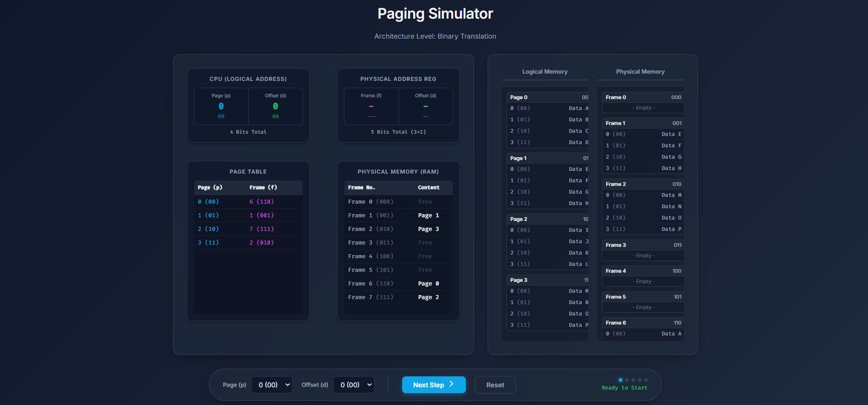Click the Next Step button
868x405 pixels.
pos(434,385)
